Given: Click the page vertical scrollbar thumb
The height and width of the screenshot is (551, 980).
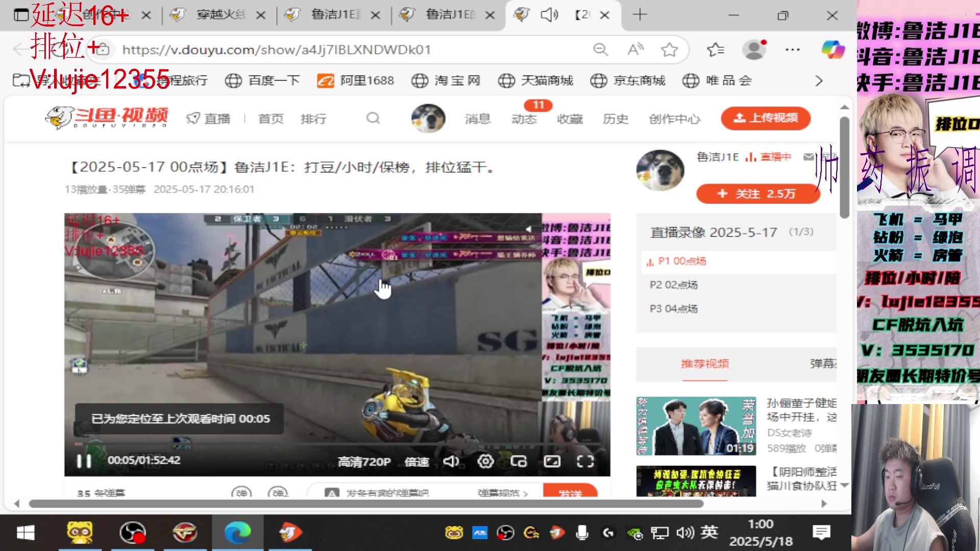Looking at the screenshot, I should [x=844, y=167].
